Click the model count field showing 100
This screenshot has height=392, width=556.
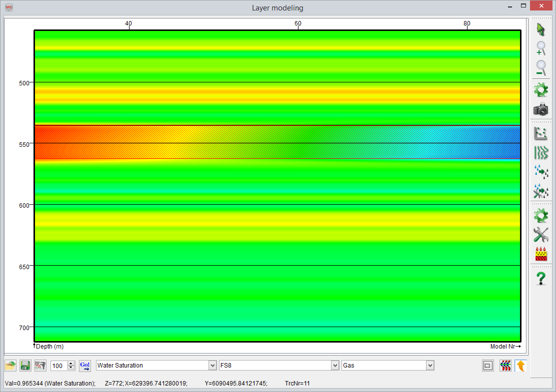pyautogui.click(x=58, y=366)
